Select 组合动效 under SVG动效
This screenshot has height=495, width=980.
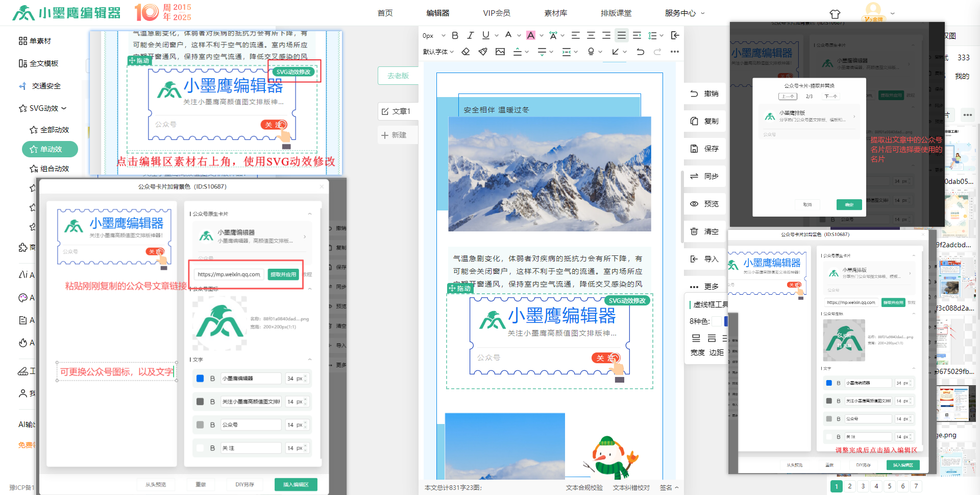tap(49, 169)
